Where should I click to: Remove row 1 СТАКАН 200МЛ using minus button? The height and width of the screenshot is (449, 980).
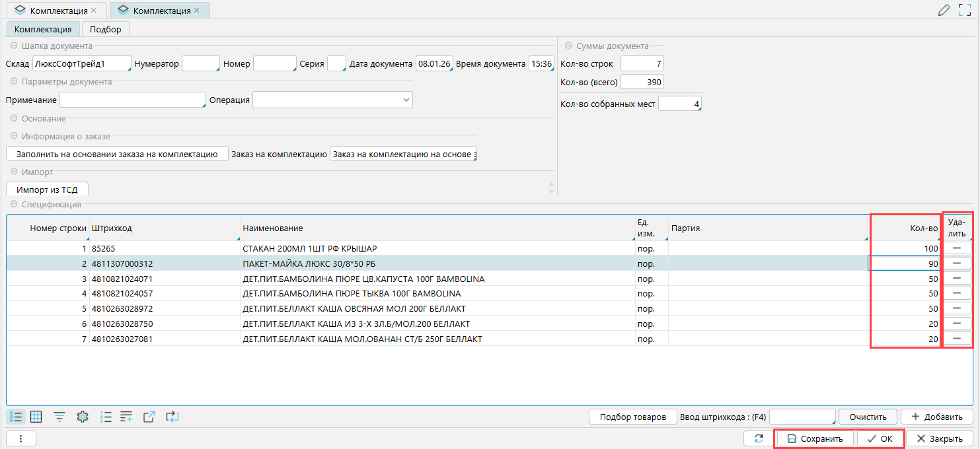[x=956, y=248]
